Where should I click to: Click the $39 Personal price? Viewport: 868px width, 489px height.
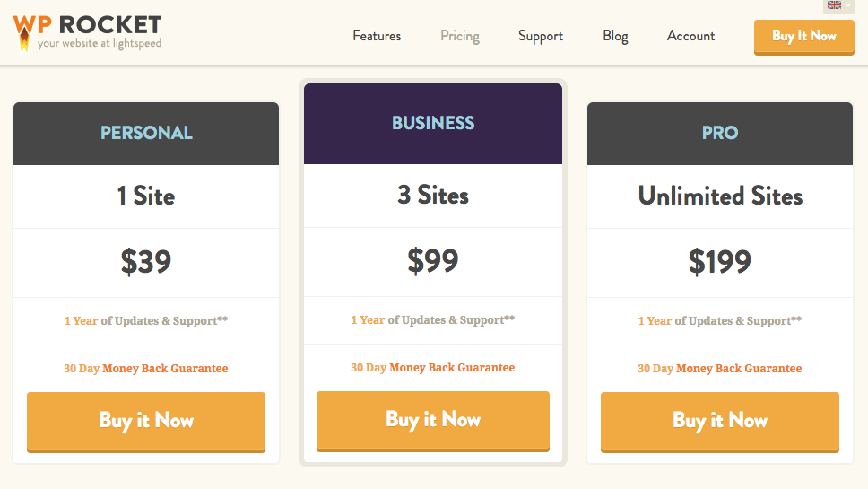[146, 261]
